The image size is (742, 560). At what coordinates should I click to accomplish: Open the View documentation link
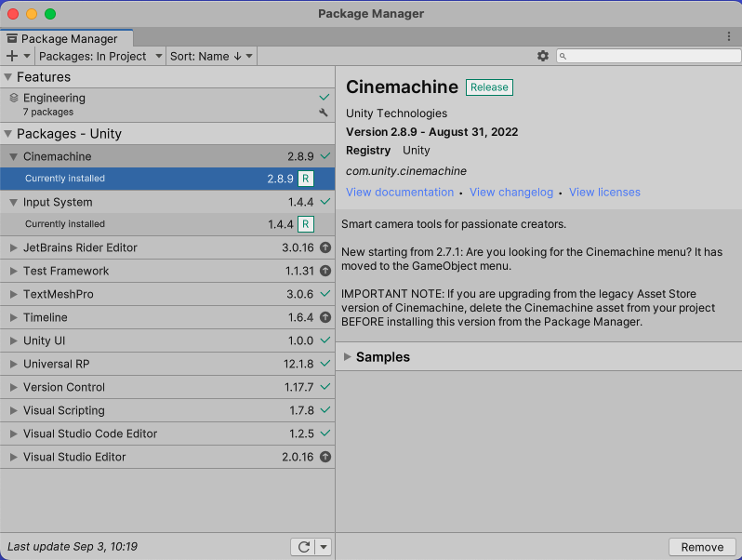(400, 193)
